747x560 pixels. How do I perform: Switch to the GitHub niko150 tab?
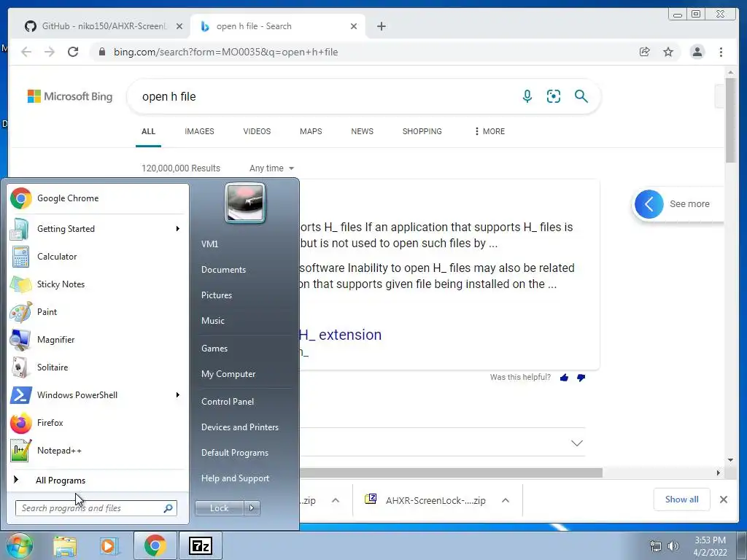pyautogui.click(x=104, y=26)
